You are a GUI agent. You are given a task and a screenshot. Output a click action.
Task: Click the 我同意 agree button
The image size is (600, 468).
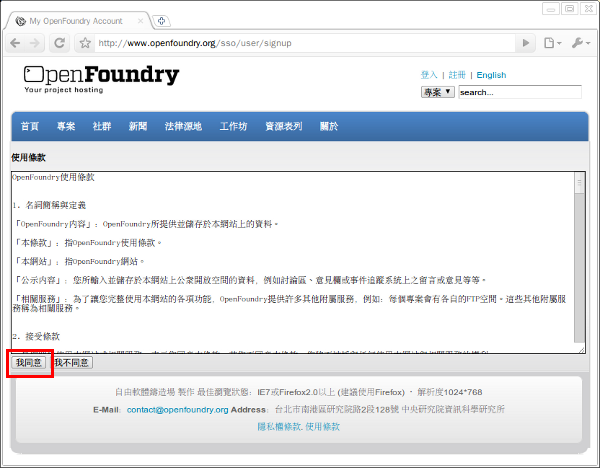point(29,362)
